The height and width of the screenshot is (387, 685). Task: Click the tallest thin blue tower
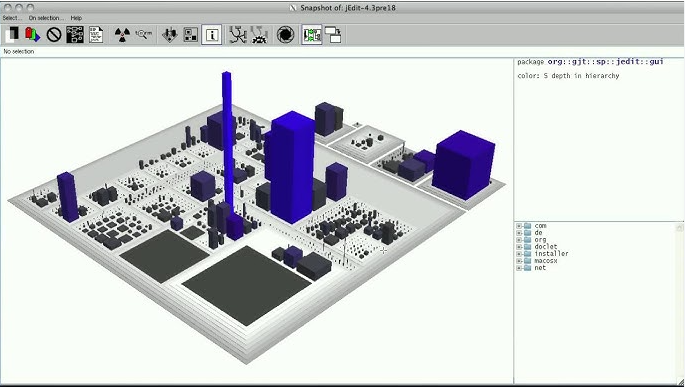tap(227, 140)
